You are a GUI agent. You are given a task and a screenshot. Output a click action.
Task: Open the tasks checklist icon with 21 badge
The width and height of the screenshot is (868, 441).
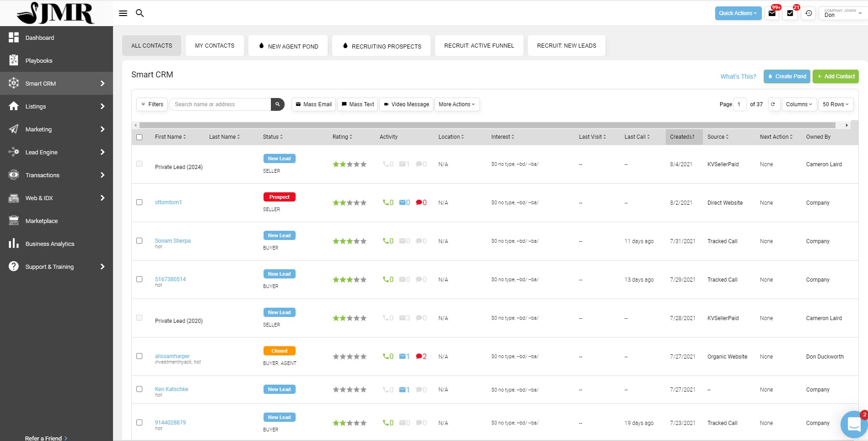(790, 13)
